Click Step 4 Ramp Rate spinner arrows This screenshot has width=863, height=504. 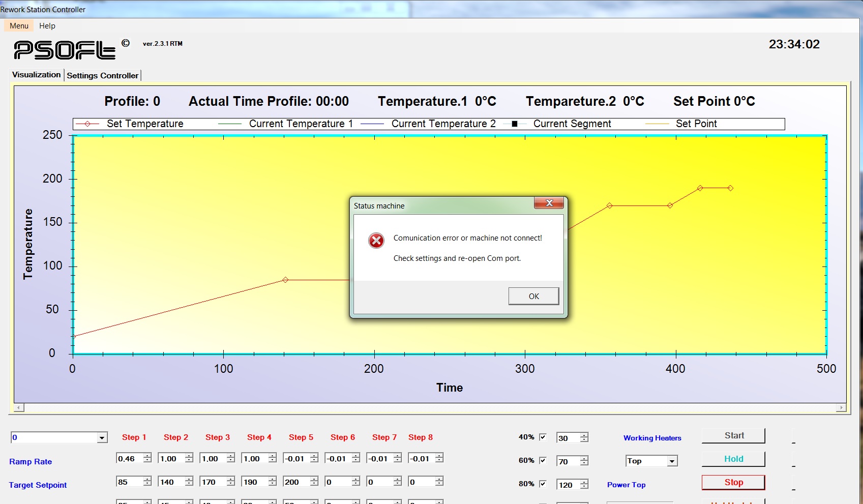pyautogui.click(x=273, y=458)
